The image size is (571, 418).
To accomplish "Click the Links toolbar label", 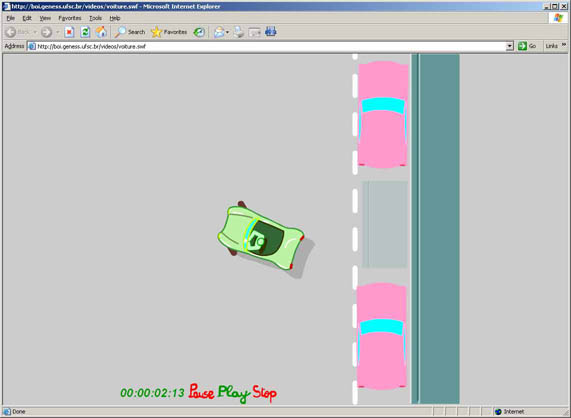I will pos(551,46).
